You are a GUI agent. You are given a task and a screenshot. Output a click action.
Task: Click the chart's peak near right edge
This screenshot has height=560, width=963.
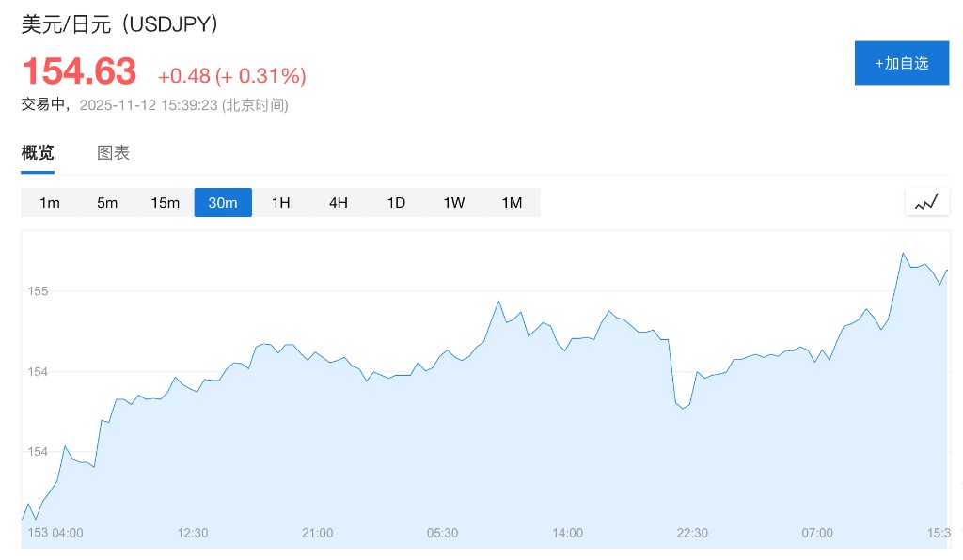click(x=903, y=253)
